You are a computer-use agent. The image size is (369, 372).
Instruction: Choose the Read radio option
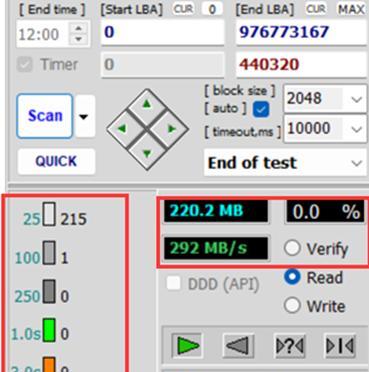(292, 278)
